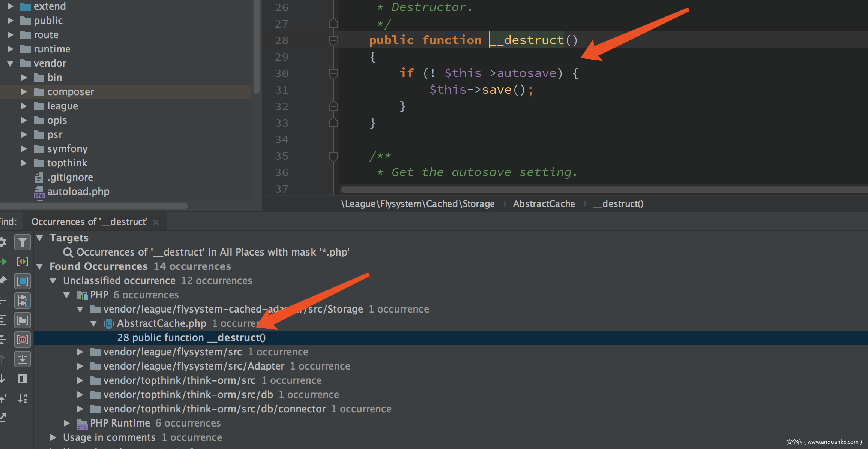868x449 pixels.
Task: Click AbstractCache in the breadcrumb bar
Action: [x=544, y=204]
